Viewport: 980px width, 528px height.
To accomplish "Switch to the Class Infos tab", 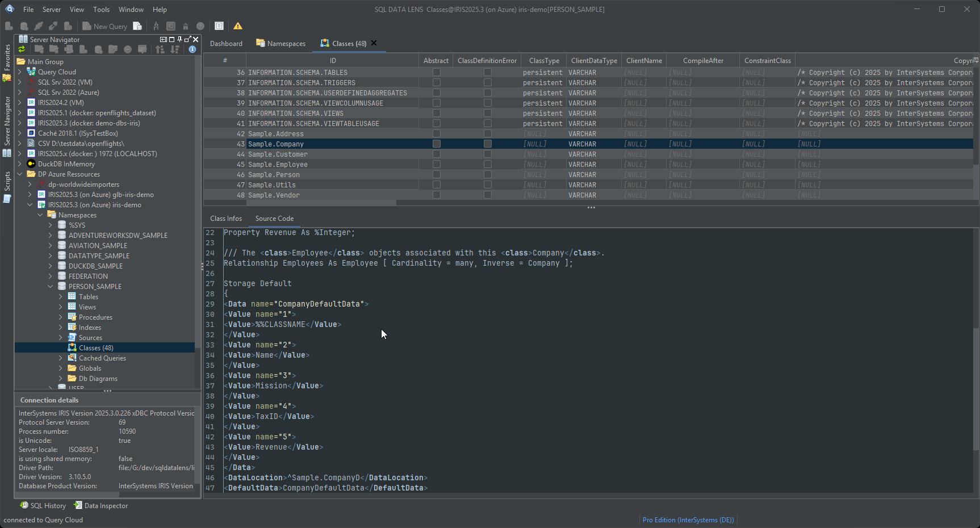I will 226,219.
